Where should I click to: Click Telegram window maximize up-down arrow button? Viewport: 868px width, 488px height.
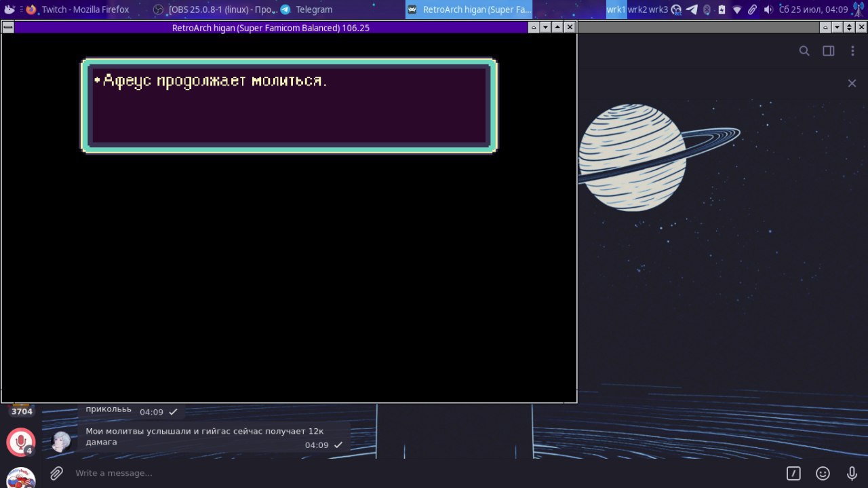pyautogui.click(x=848, y=27)
